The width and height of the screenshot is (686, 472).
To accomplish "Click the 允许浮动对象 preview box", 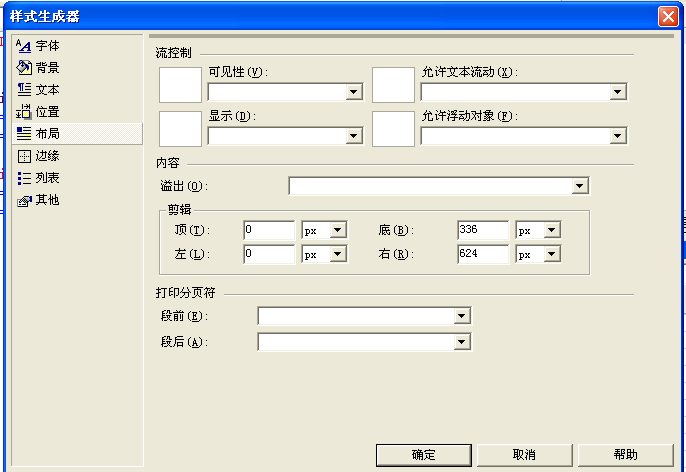I will [x=393, y=129].
